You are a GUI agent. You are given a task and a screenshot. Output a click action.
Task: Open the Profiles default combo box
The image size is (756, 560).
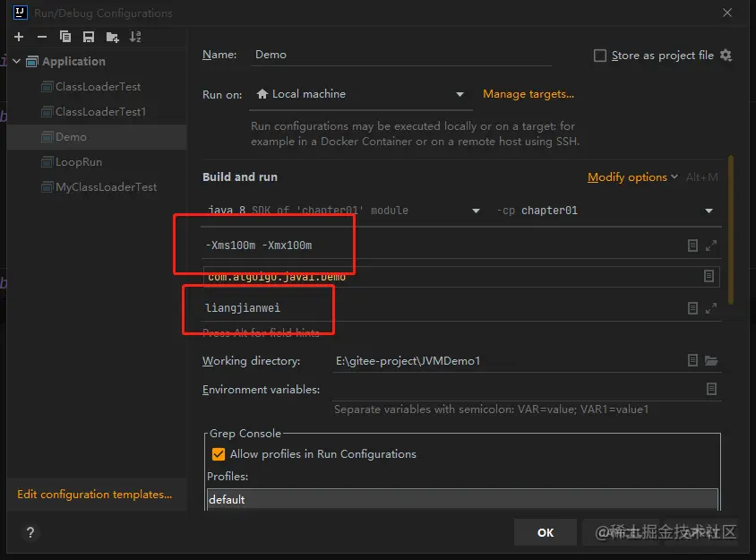point(462,499)
